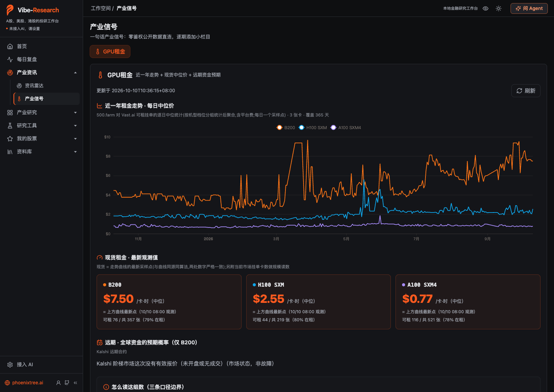This screenshot has width=554, height=392.
Task: Open the GitHub icon in sidebar footer
Action: tap(67, 383)
